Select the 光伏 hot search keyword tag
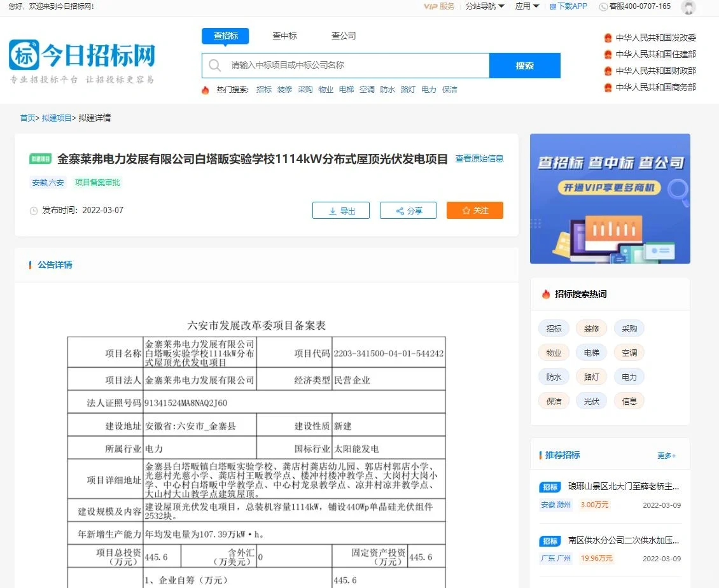Screen dimensions: 719x588 click(591, 401)
